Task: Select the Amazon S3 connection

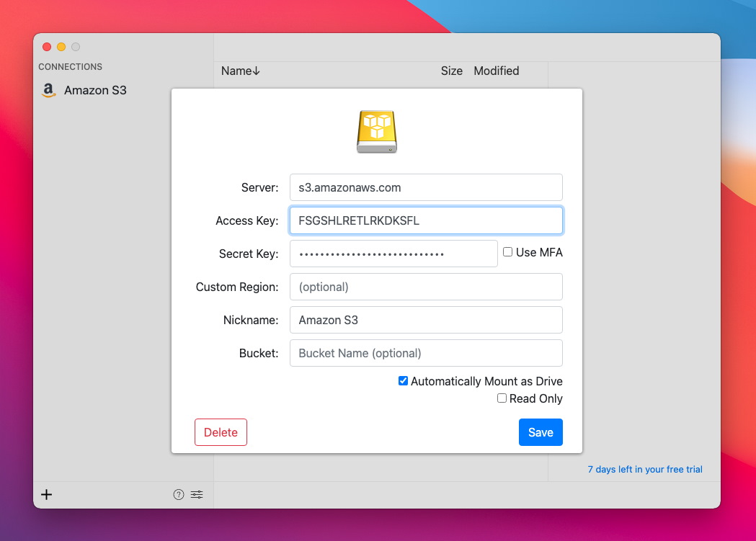Action: (x=95, y=90)
